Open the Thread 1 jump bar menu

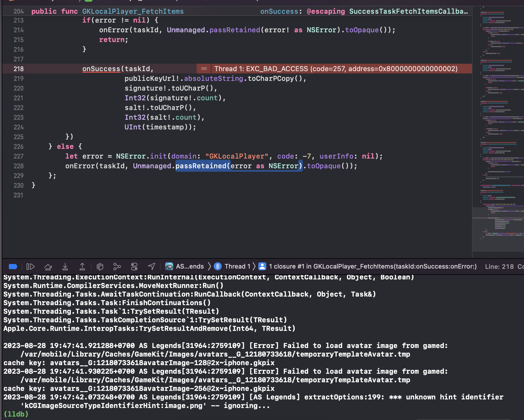237,267
